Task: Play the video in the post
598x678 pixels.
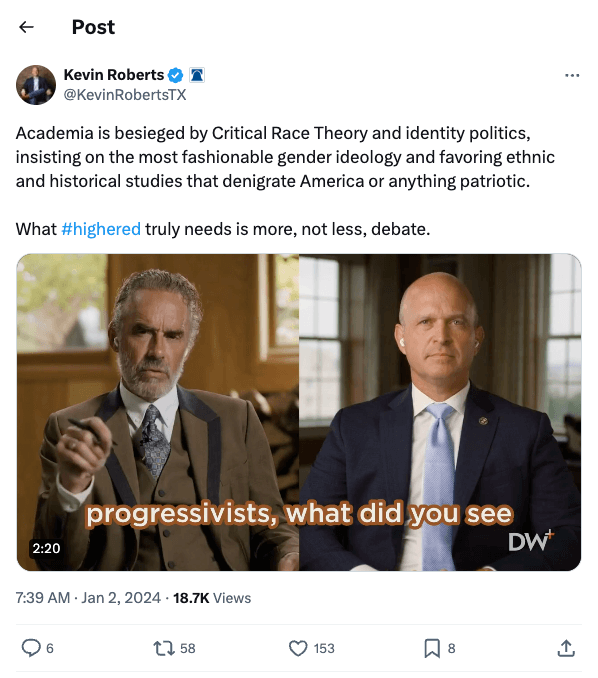Action: 299,412
